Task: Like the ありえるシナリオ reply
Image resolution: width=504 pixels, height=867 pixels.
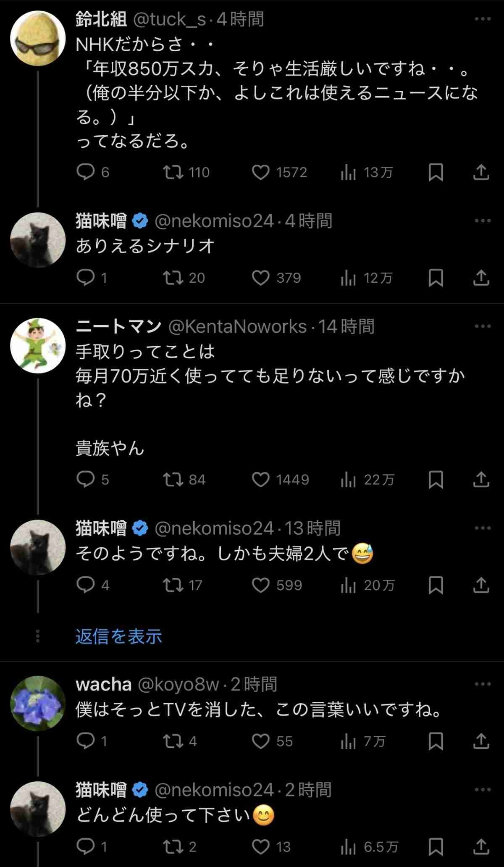Action: click(261, 278)
